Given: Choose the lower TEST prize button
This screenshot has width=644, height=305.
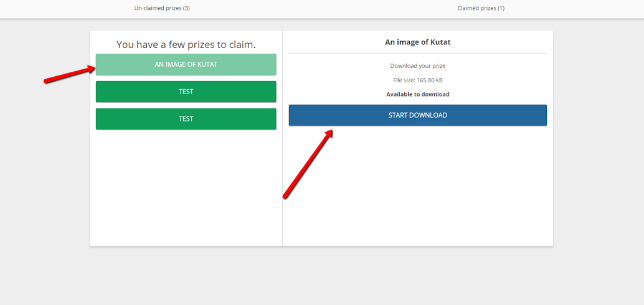Looking at the screenshot, I should 186,119.
